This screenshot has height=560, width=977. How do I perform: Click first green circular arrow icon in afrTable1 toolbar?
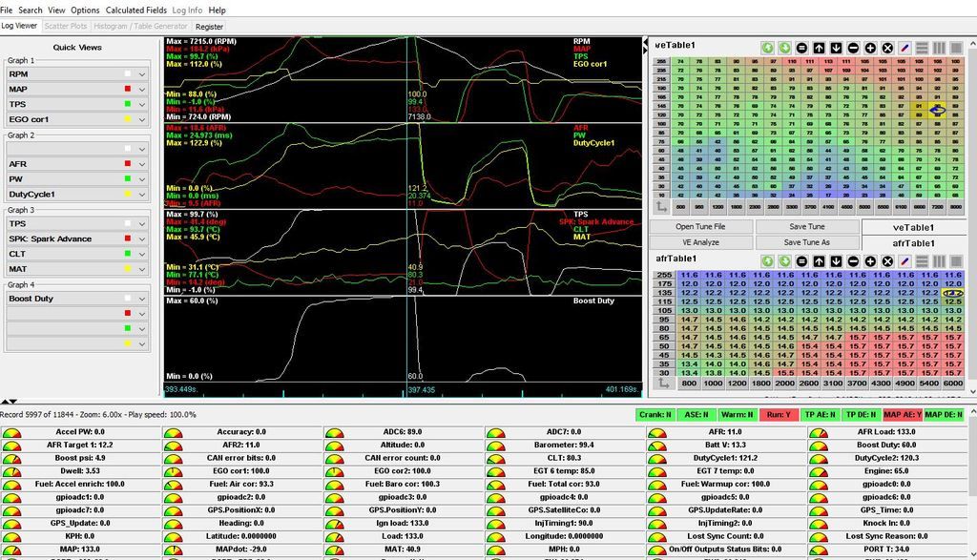coord(768,261)
